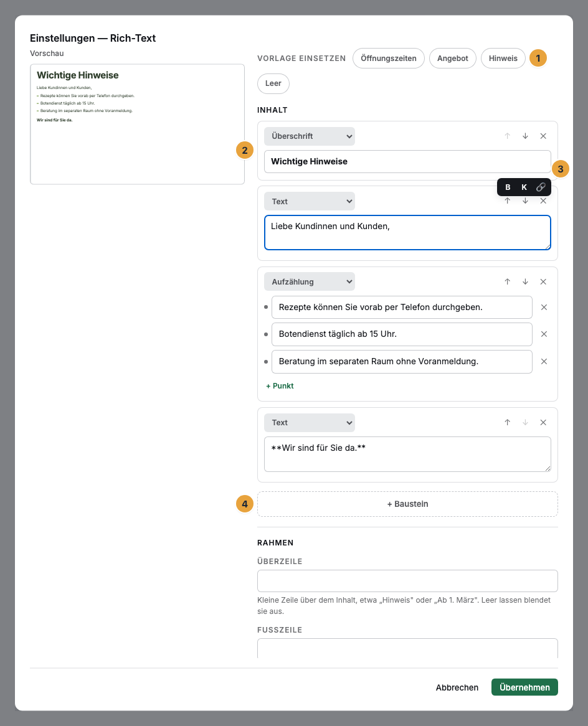
Task: Confirm changes with Übernehmen
Action: [x=524, y=687]
